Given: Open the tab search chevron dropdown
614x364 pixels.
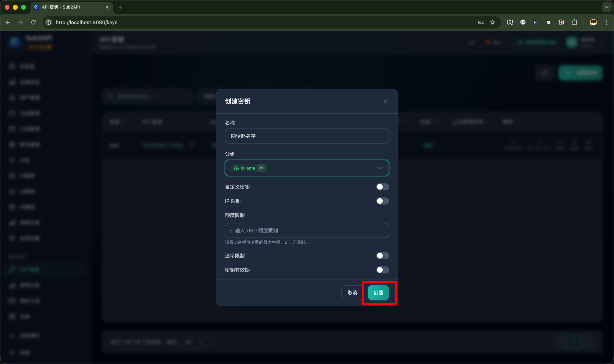Looking at the screenshot, I should click(607, 7).
